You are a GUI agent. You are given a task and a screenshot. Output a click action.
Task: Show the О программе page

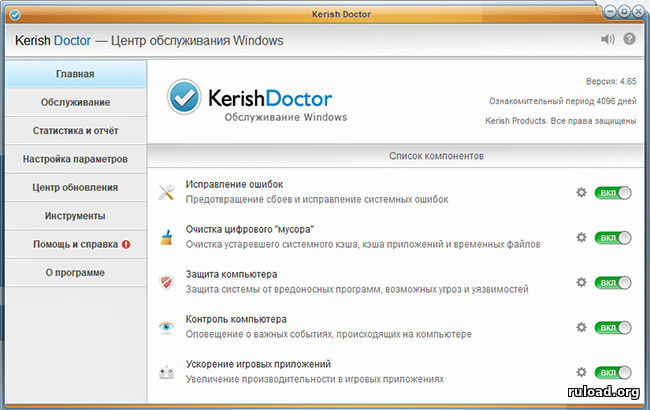76,272
